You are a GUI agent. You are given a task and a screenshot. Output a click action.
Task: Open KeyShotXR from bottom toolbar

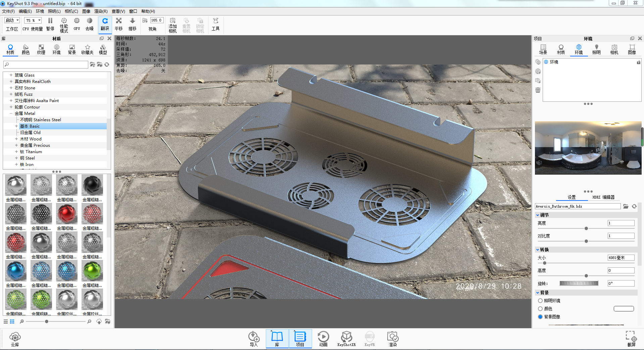click(346, 339)
